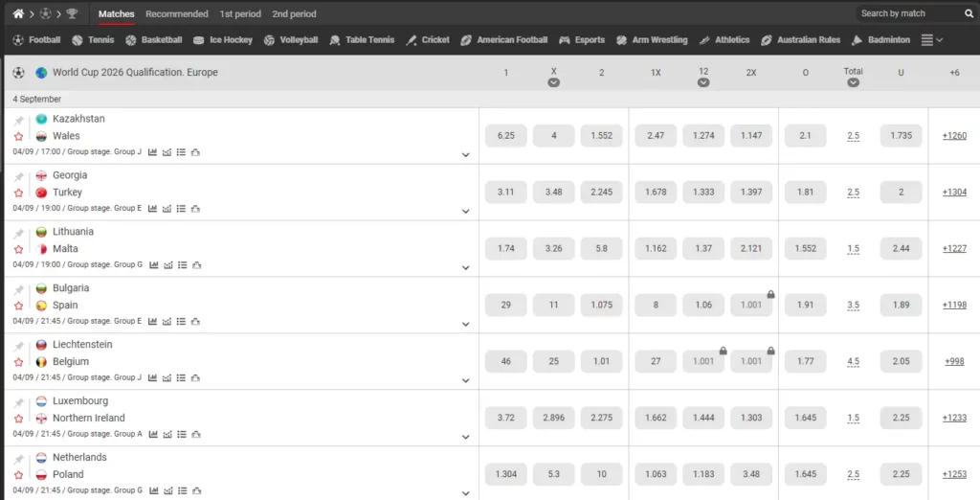Select odds 6.25 for Kazakhstan win

point(506,136)
